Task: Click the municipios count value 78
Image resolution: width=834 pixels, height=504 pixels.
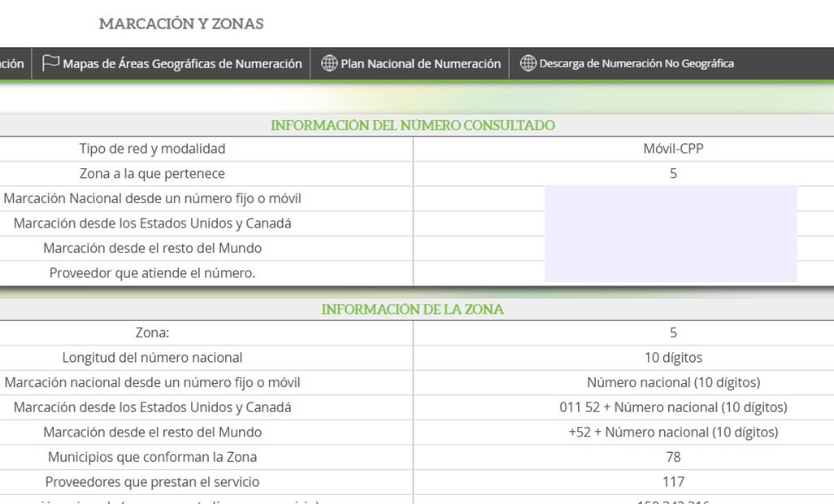Action: (x=673, y=457)
